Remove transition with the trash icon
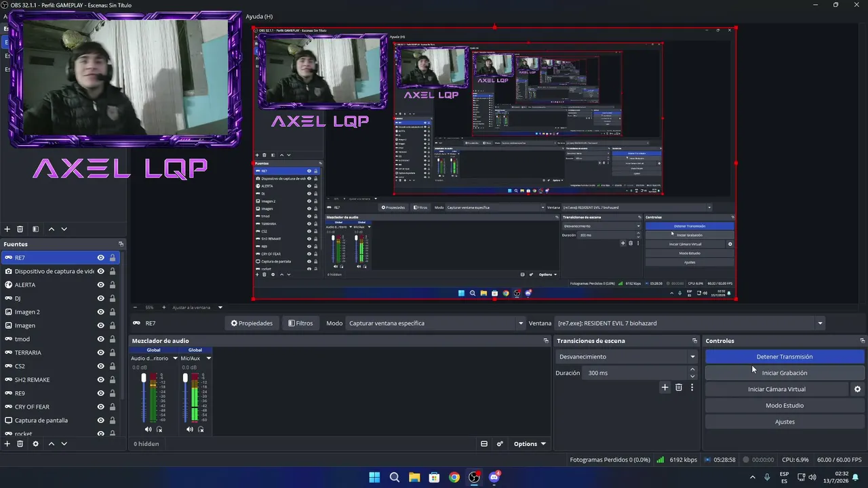The height and width of the screenshot is (488, 868). click(x=679, y=388)
